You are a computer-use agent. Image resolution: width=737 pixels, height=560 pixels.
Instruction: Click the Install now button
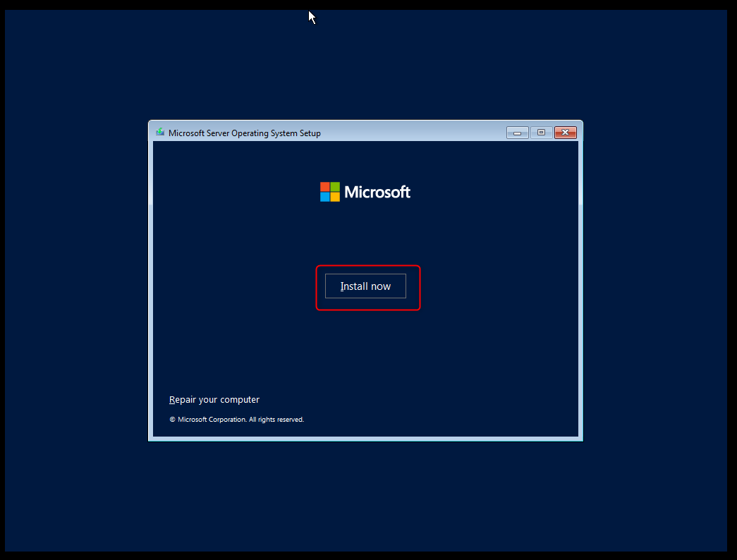(x=365, y=286)
